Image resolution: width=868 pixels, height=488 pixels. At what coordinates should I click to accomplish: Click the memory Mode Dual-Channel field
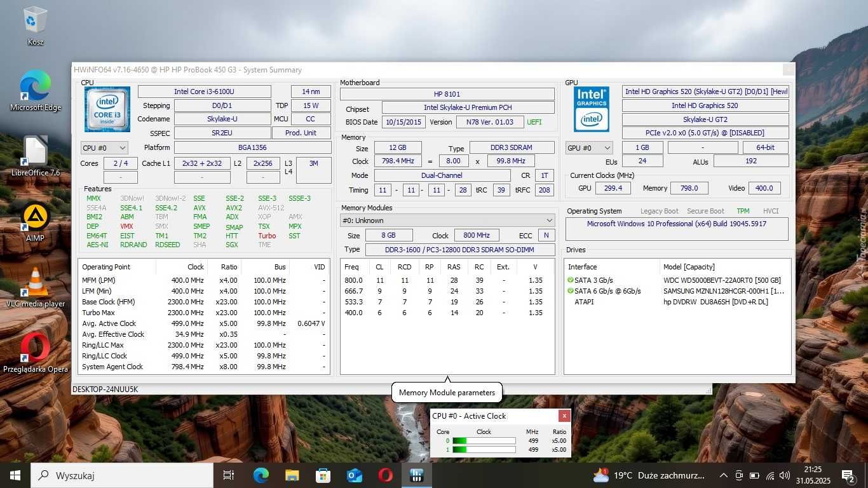[442, 175]
